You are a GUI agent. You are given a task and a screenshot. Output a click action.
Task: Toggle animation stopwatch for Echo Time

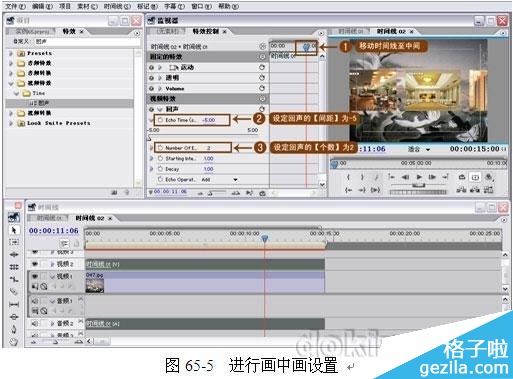coord(160,120)
